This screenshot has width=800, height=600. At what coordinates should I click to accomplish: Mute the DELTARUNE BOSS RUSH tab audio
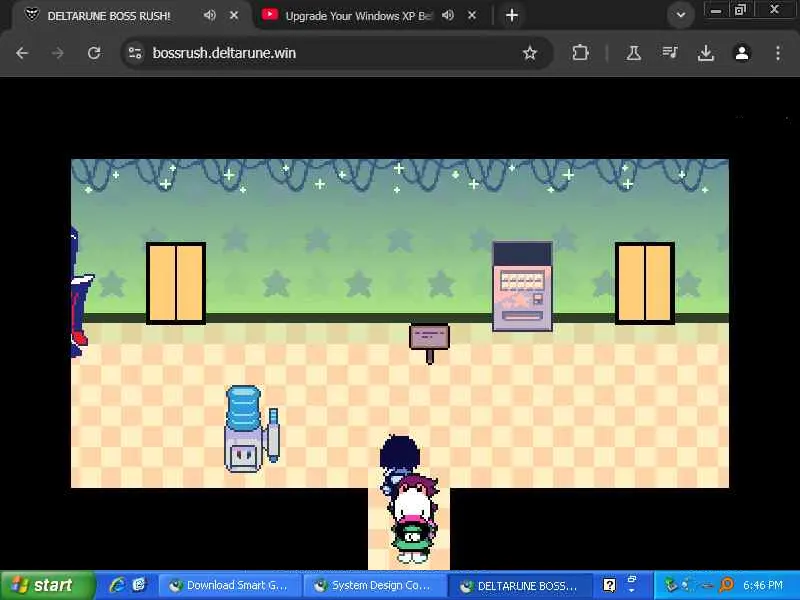[x=209, y=15]
